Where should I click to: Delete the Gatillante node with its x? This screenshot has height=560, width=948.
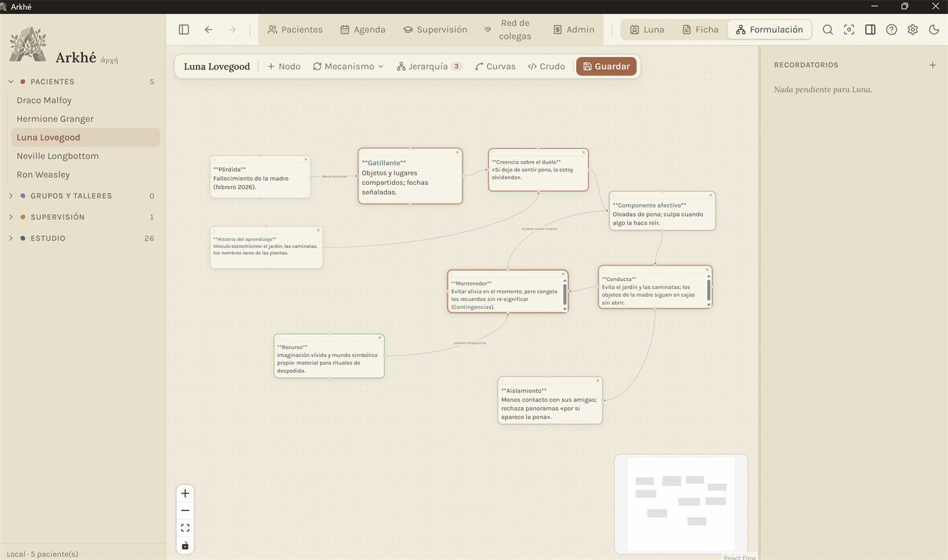pyautogui.click(x=458, y=152)
